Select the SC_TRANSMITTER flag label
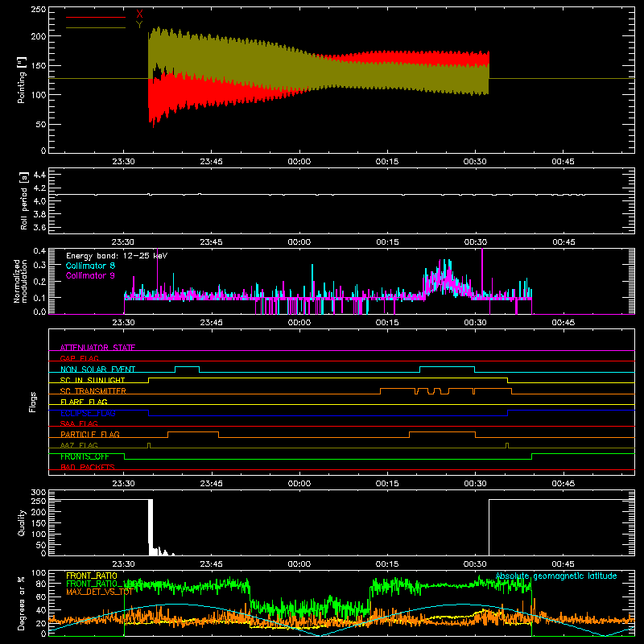The height and width of the screenshot is (644, 644). coord(93,391)
